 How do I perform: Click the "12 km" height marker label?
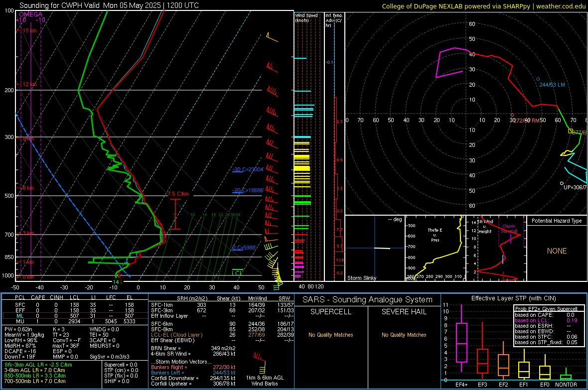tap(29, 84)
